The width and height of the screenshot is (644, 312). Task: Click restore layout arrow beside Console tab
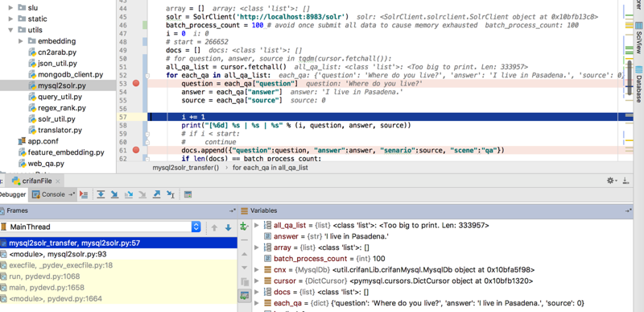(72, 194)
